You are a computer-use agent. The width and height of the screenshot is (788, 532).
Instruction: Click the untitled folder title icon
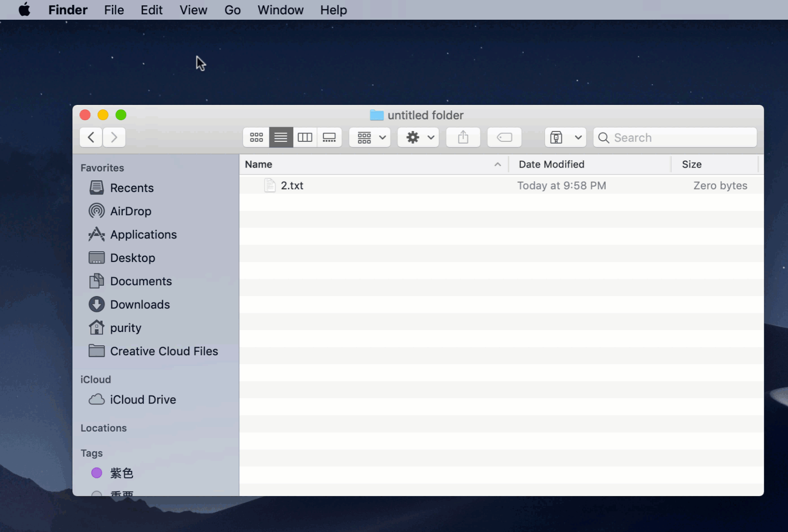(x=377, y=115)
